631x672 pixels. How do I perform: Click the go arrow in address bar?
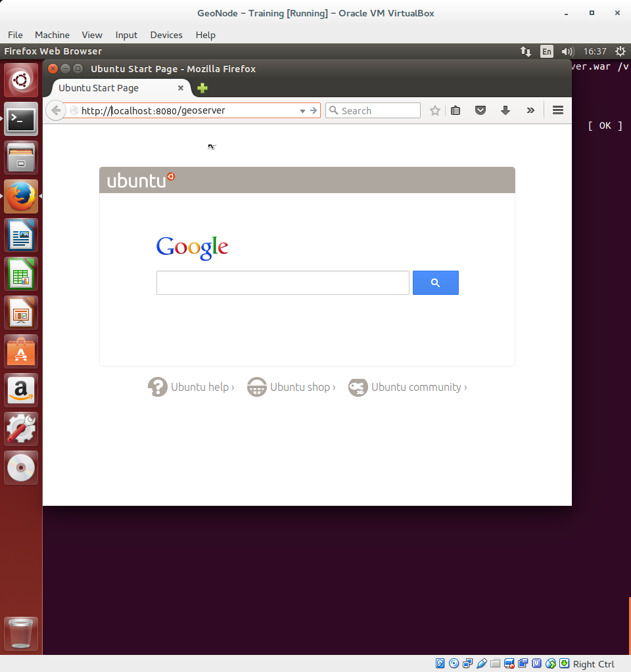(x=314, y=110)
